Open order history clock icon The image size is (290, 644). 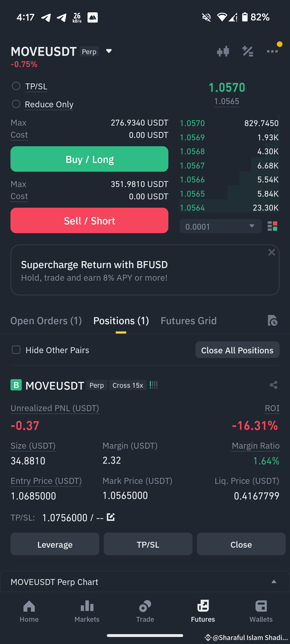coord(272,321)
